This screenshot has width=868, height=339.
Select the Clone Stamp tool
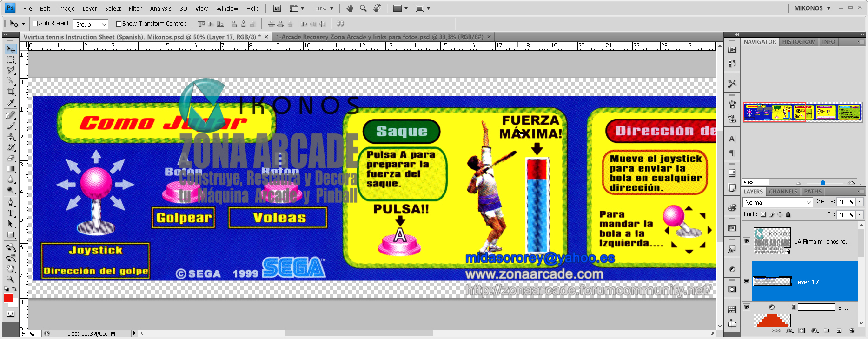[11, 136]
